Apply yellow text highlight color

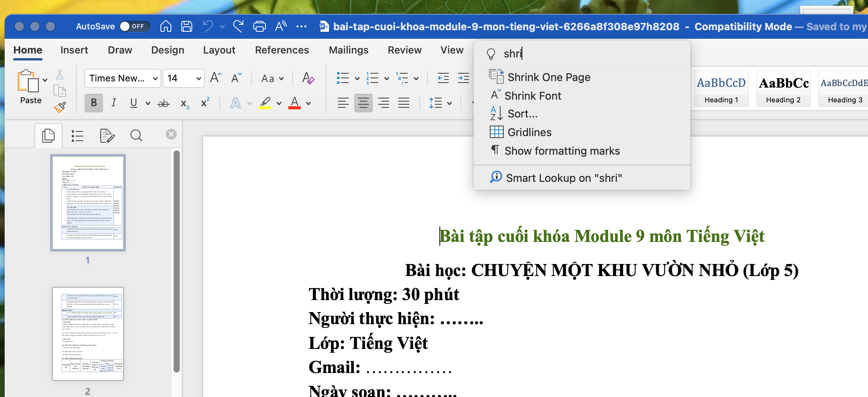click(x=265, y=103)
